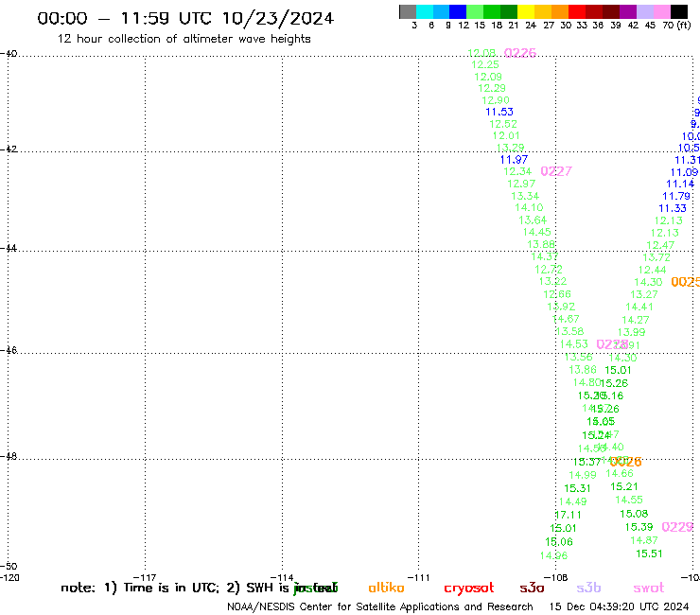Image resolution: width=700 pixels, height=615 pixels.
Task: Click the 13.92 wave height value
Action: (561, 307)
